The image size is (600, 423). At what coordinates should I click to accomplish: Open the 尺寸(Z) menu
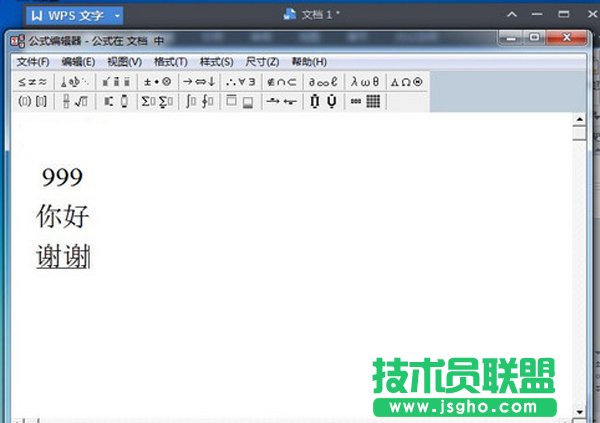(x=262, y=62)
